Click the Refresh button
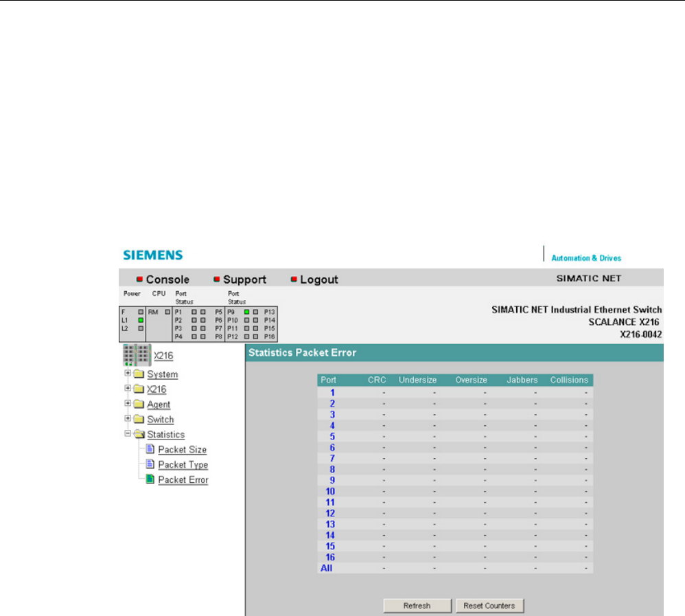The height and width of the screenshot is (616, 685). [417, 606]
